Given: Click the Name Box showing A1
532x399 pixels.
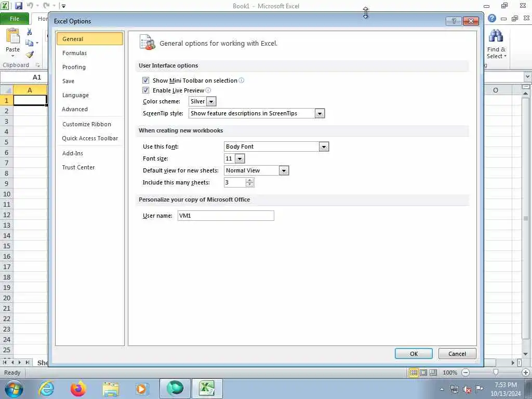Looking at the screenshot, I should 24,77.
